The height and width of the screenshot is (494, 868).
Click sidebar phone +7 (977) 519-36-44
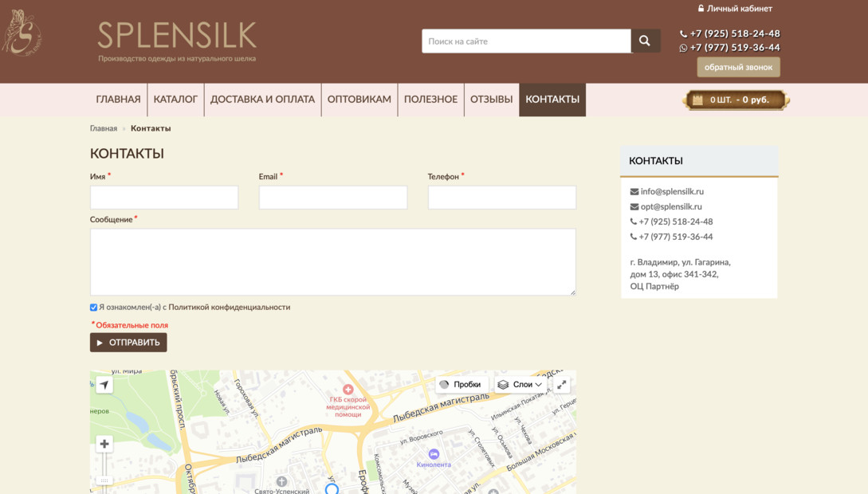point(675,236)
